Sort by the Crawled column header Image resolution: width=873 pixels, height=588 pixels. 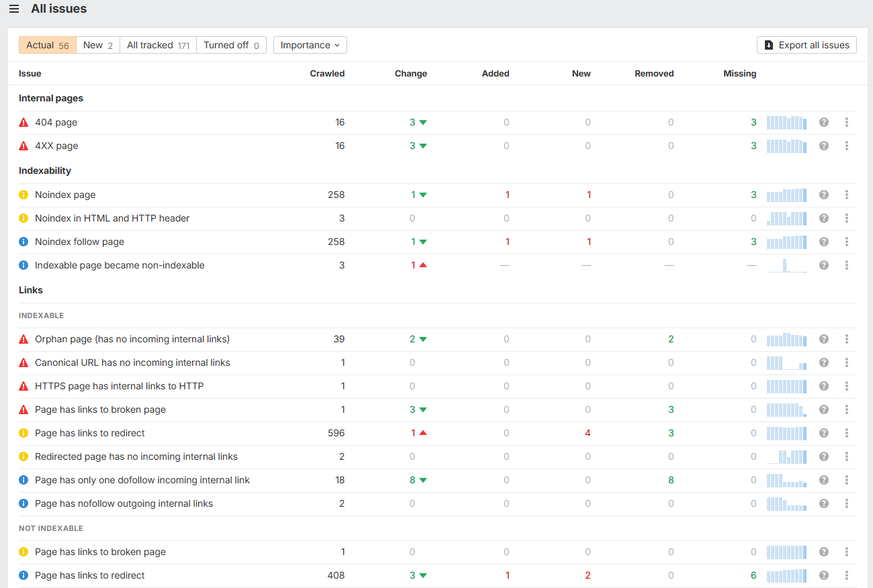click(327, 73)
